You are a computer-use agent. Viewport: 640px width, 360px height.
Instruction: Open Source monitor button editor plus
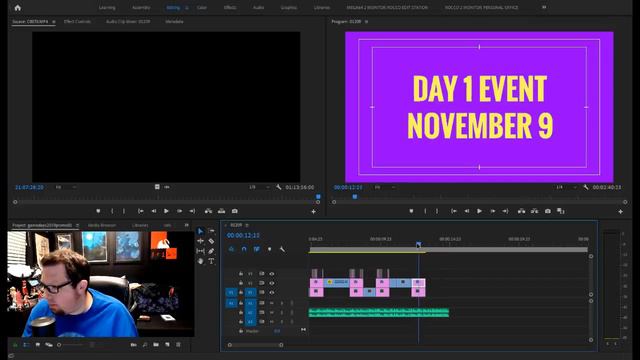pos(313,211)
